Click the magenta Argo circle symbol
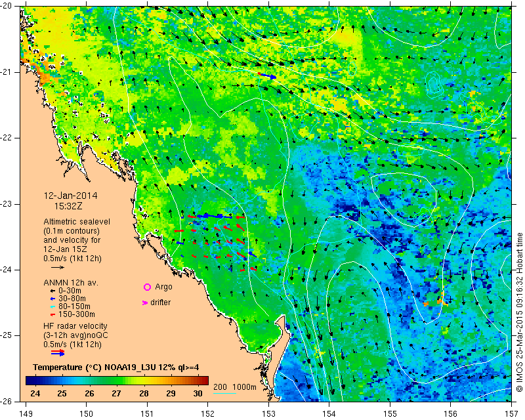525x420 pixels. 147,287
